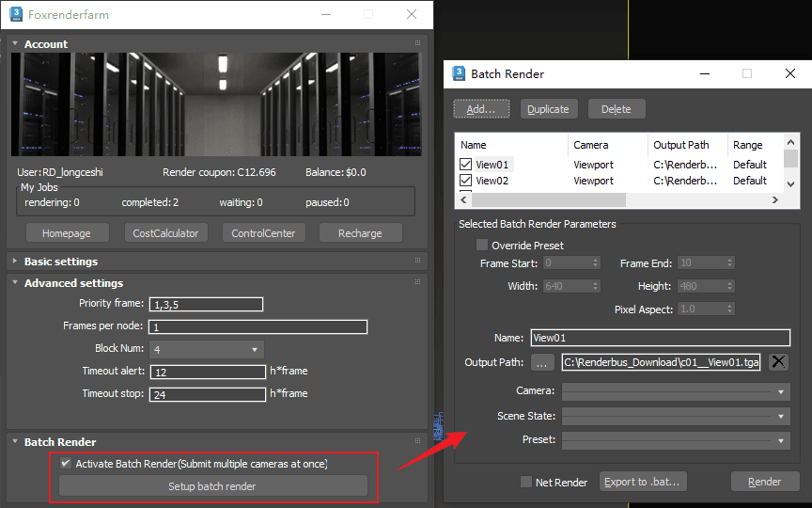Click the Priority frame input field
This screenshot has width=812, height=508.
click(x=206, y=304)
